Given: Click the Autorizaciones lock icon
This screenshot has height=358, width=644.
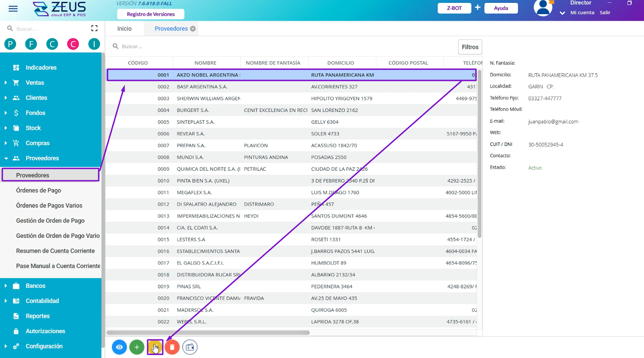Looking at the screenshot, I should click(16, 331).
